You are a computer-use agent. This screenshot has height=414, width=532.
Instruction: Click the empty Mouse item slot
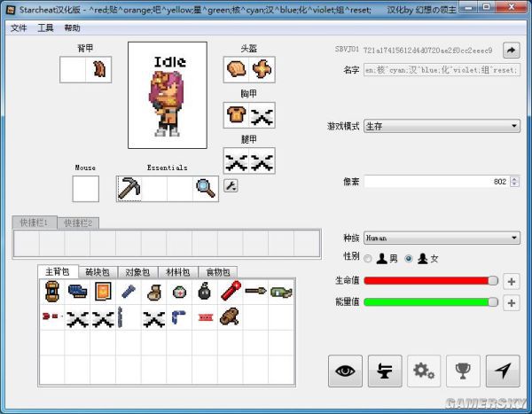click(85, 189)
